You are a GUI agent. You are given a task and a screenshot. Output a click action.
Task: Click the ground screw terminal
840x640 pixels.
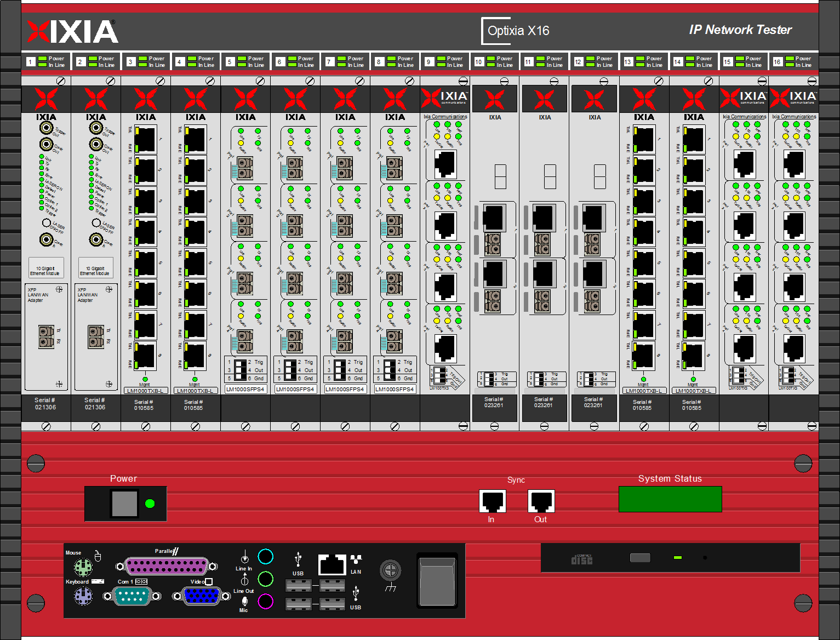390,571
